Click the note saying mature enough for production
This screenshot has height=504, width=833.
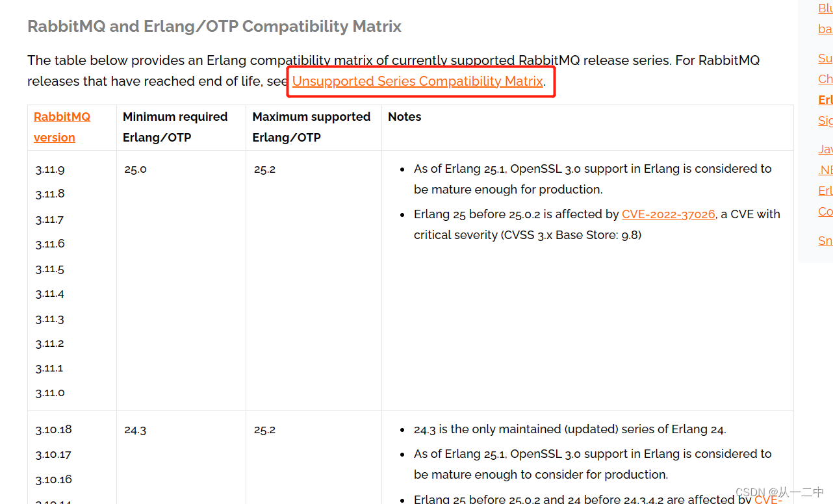click(x=593, y=179)
